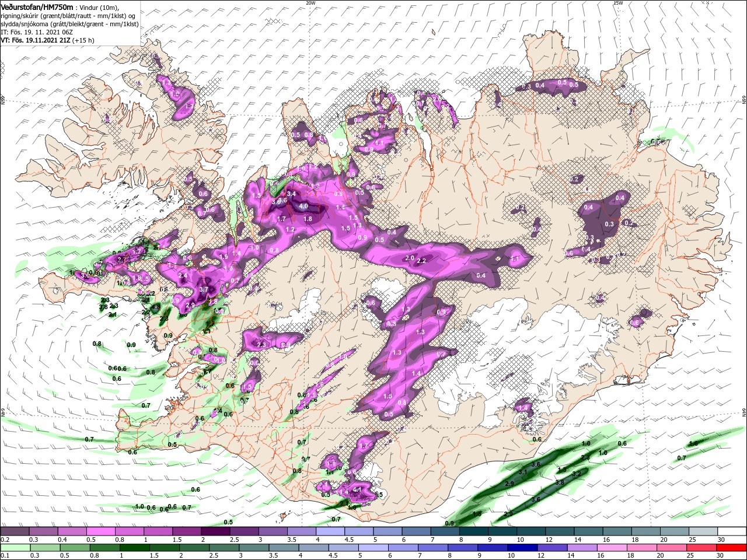
Task: Click the 3.4 precipitation value on the map
Action: click(x=291, y=194)
